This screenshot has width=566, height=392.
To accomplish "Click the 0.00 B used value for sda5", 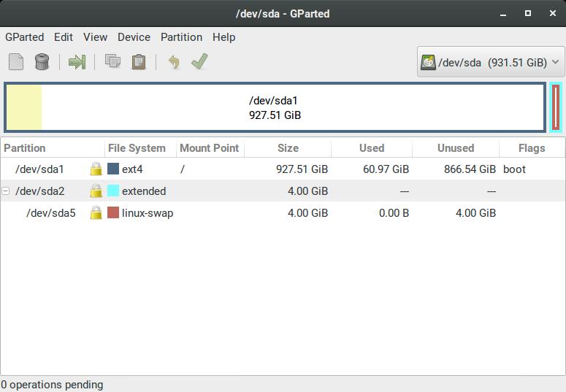I will point(394,213).
